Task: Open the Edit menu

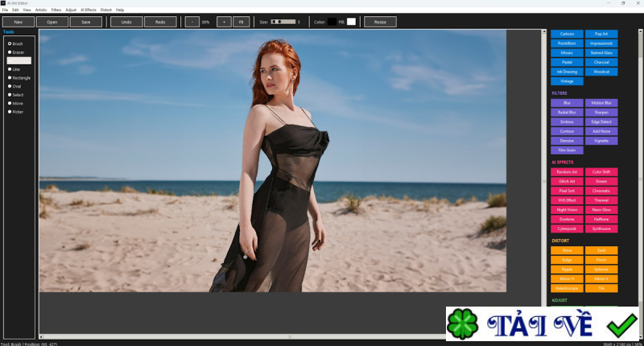Action: tap(15, 10)
